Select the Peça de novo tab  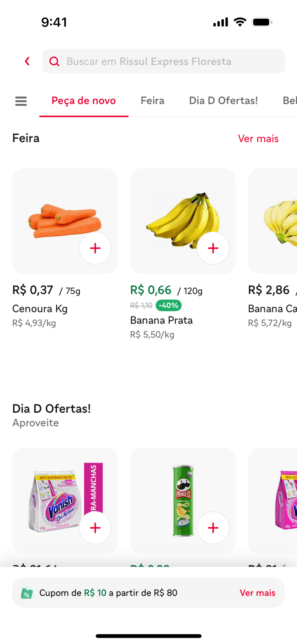click(x=84, y=101)
